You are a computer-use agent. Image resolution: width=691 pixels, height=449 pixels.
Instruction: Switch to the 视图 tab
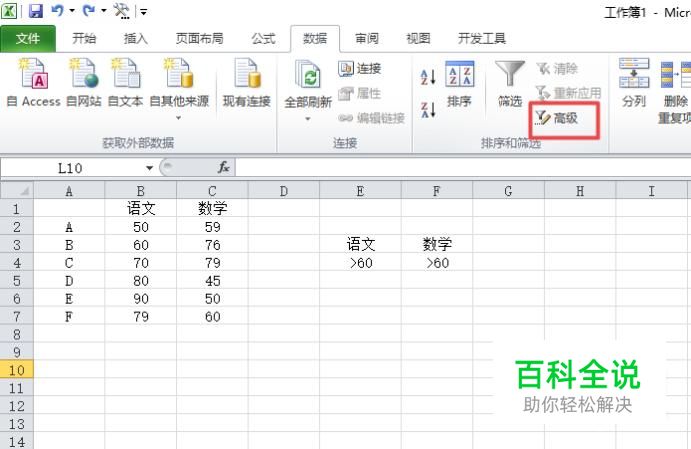tap(418, 39)
